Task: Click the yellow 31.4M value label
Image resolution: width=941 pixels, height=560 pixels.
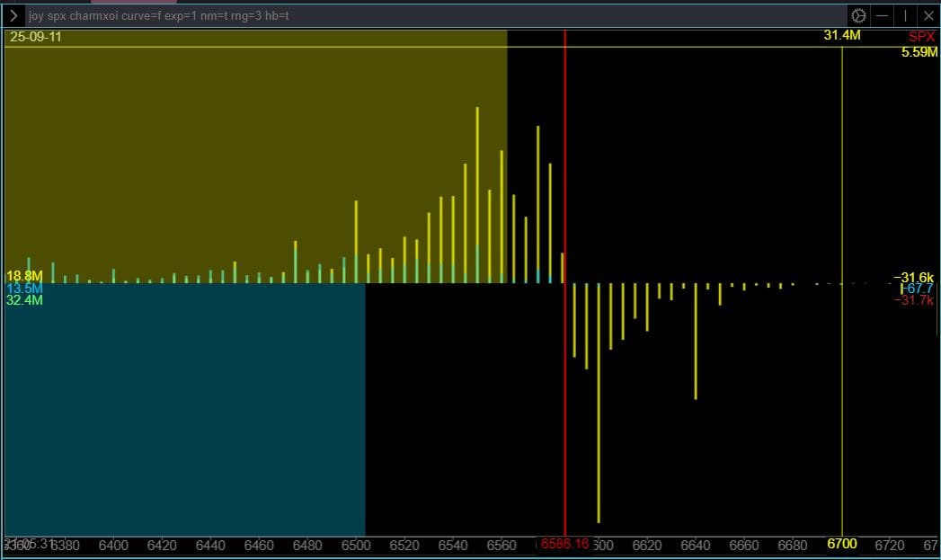Action: [x=841, y=36]
